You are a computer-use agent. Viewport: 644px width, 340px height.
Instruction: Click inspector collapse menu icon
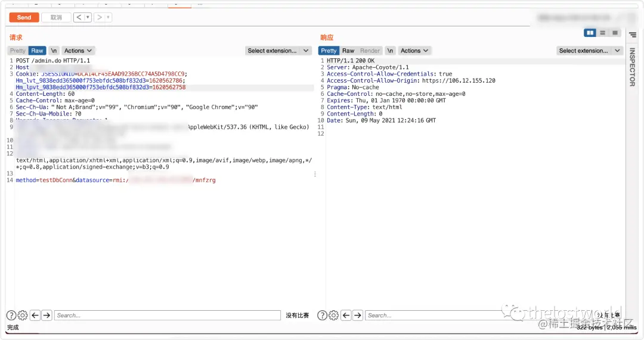(x=633, y=35)
